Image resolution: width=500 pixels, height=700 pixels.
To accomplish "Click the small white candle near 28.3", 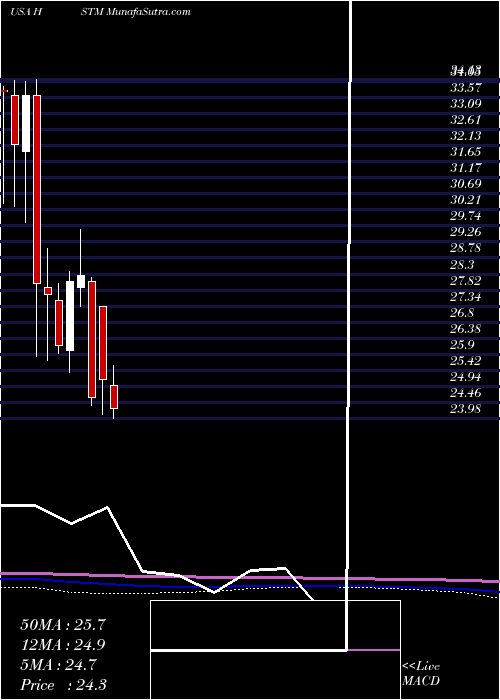I will 81,281.
